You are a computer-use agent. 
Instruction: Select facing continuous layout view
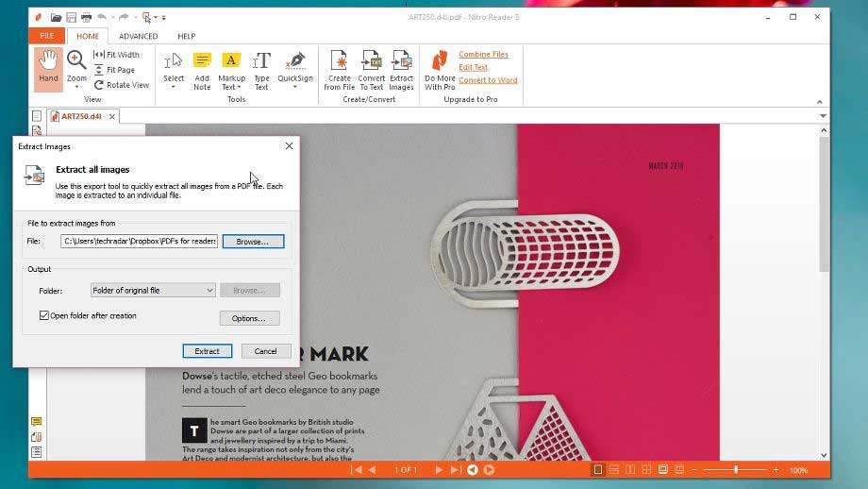pos(646,469)
